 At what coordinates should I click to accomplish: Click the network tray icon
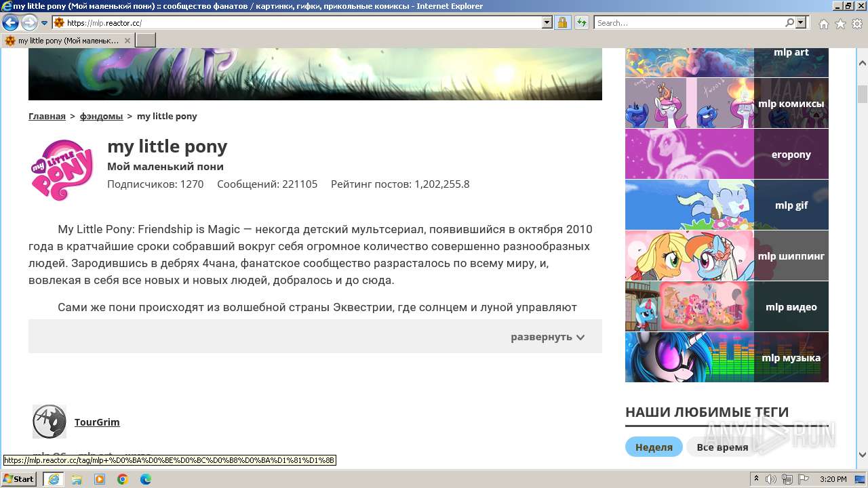787,479
